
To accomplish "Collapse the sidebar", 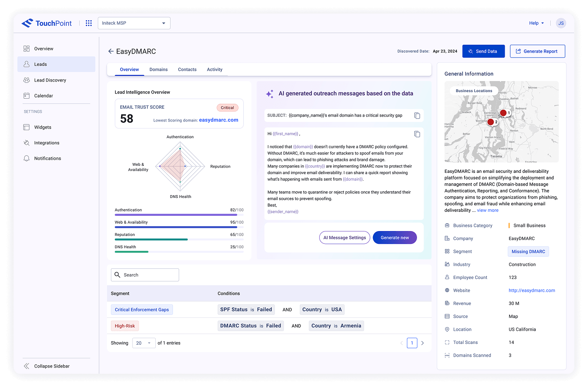I will tap(46, 366).
